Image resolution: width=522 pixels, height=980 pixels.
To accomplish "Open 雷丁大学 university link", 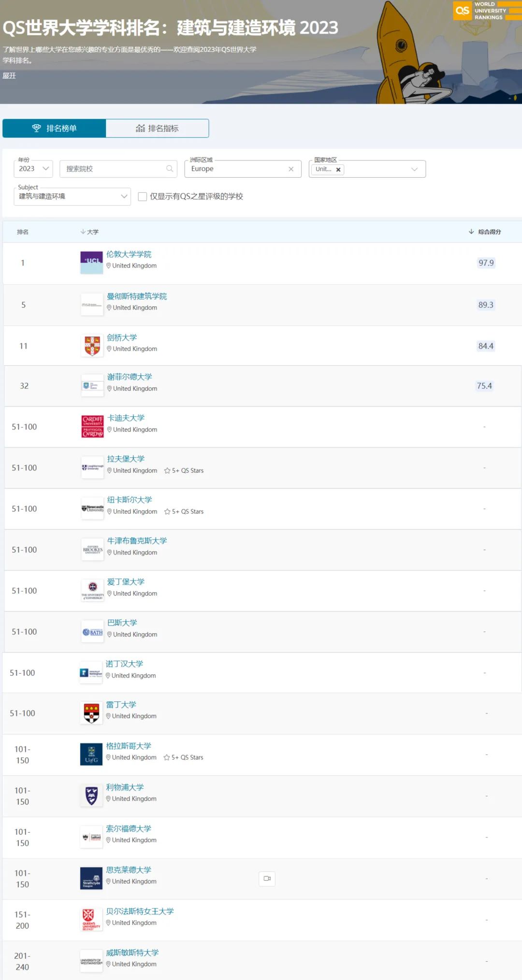I will pos(121,705).
